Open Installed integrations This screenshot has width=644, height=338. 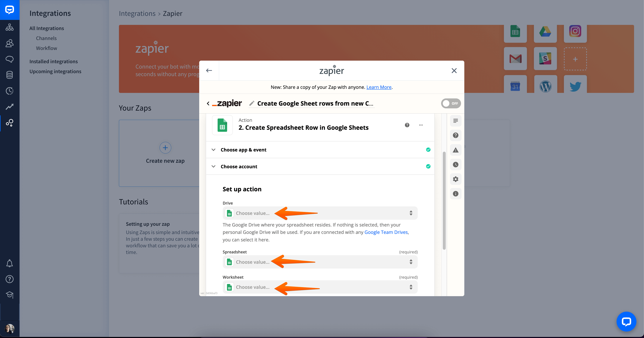[x=54, y=61]
